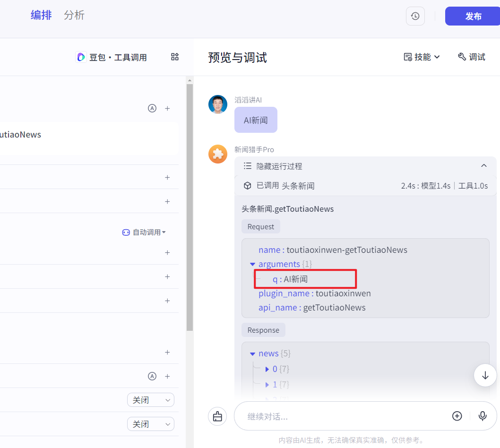Click the name : toutiaoxinwen-getToutiaoNews row

(x=333, y=250)
